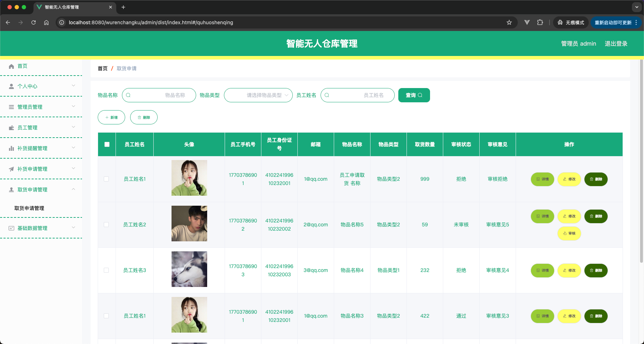Open browser home page icon

(46, 22)
